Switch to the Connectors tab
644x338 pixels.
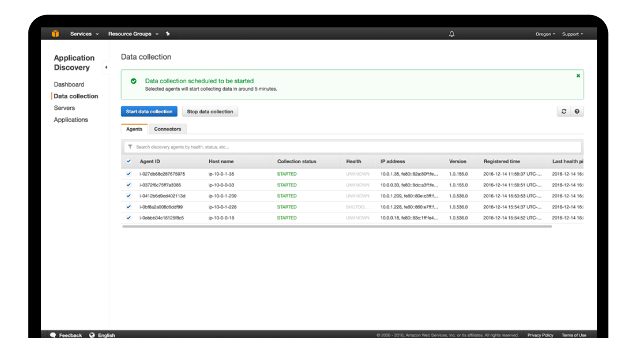pyautogui.click(x=167, y=129)
